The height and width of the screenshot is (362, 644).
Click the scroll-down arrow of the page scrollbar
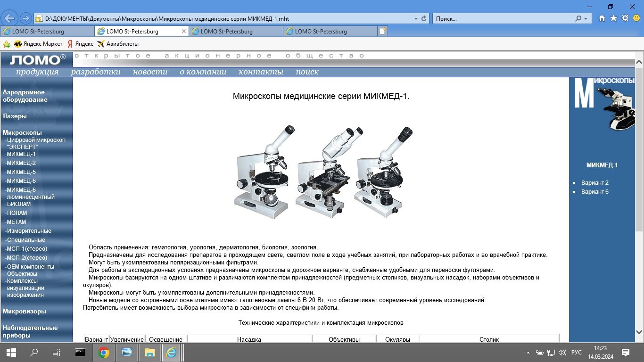(x=639, y=331)
